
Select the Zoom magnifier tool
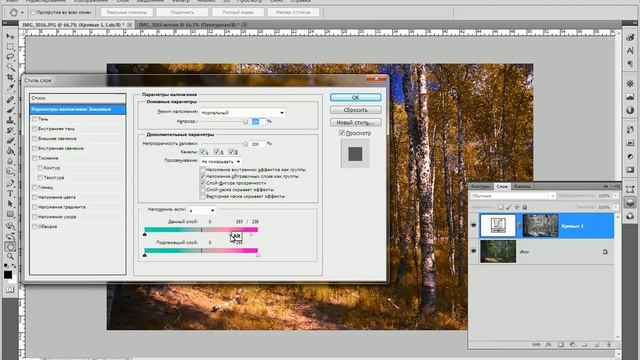point(10,257)
